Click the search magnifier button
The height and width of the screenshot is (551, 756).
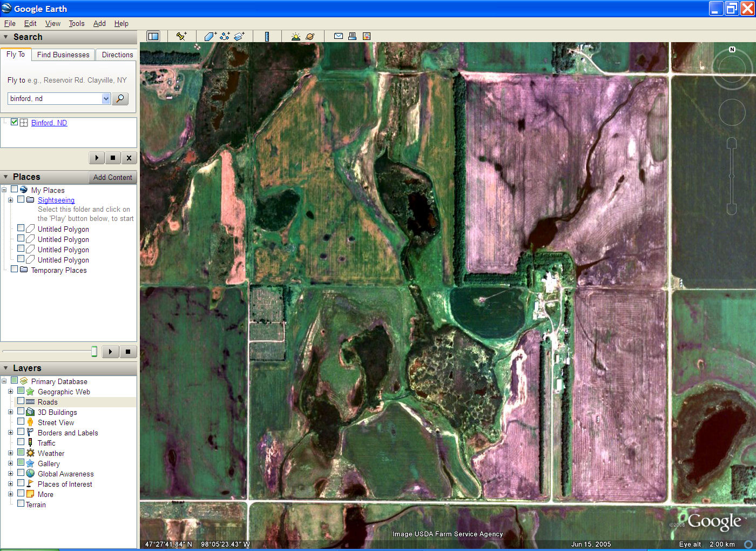(x=120, y=99)
